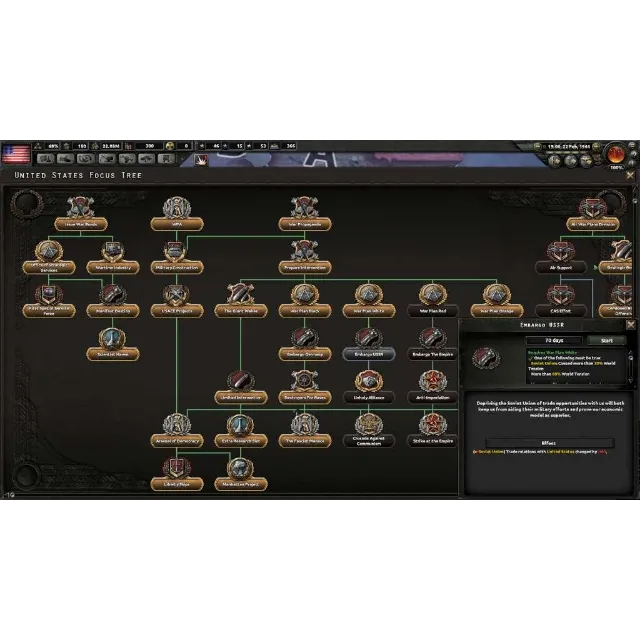
Task: Select the Embargo The Empire focus
Action: (433, 346)
